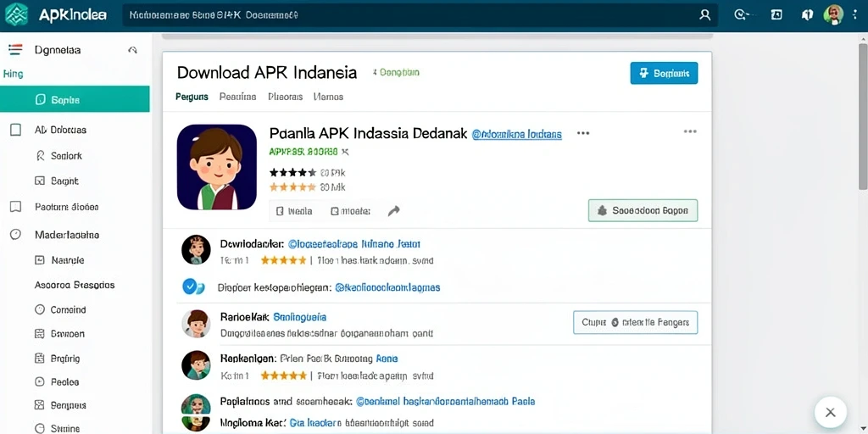Open RarioeKark reviewer avatar
Viewport: 868px width, 434px height.
coord(196,324)
